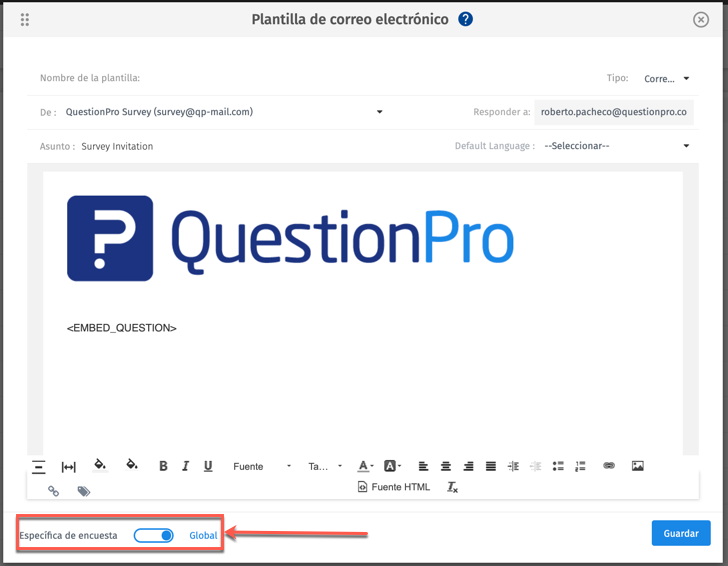This screenshot has width=728, height=566.
Task: Click the tags icon in second toolbar row
Action: pyautogui.click(x=84, y=491)
